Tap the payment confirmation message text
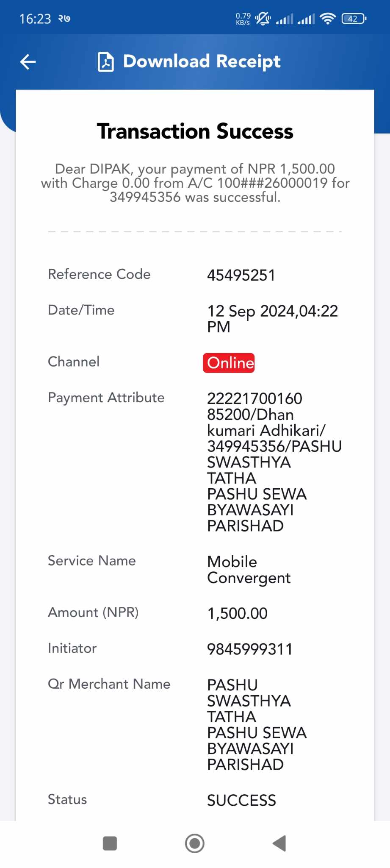This screenshot has width=390, height=868. coord(195,183)
